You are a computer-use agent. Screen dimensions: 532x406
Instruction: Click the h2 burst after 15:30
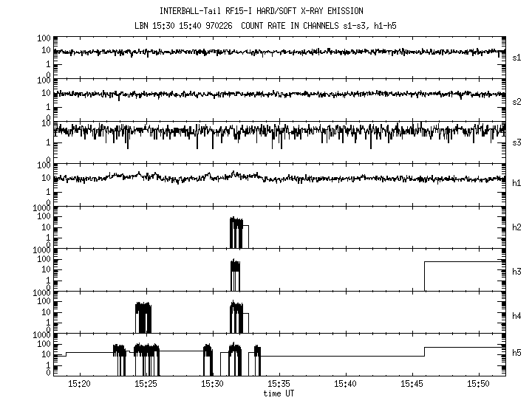(x=236, y=233)
